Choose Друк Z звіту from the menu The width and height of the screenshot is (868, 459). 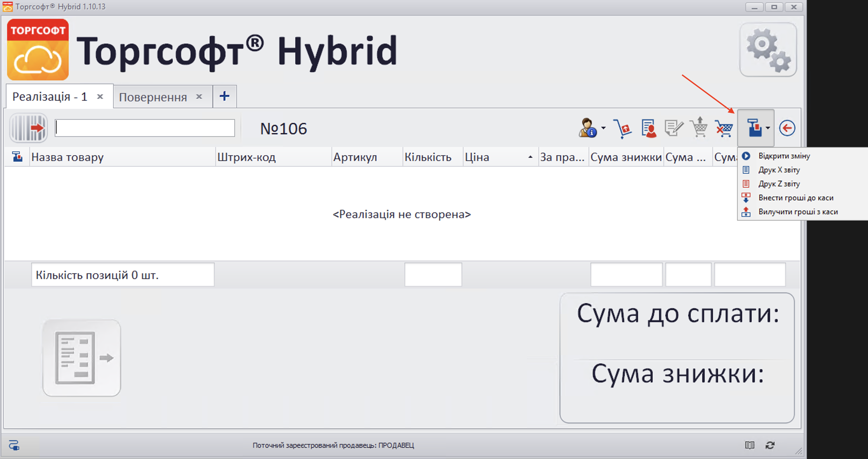(779, 184)
